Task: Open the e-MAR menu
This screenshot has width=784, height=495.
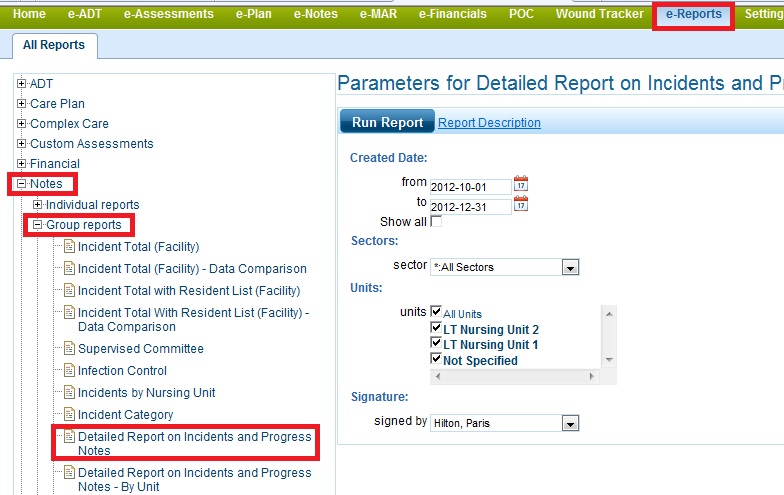Action: pos(378,14)
